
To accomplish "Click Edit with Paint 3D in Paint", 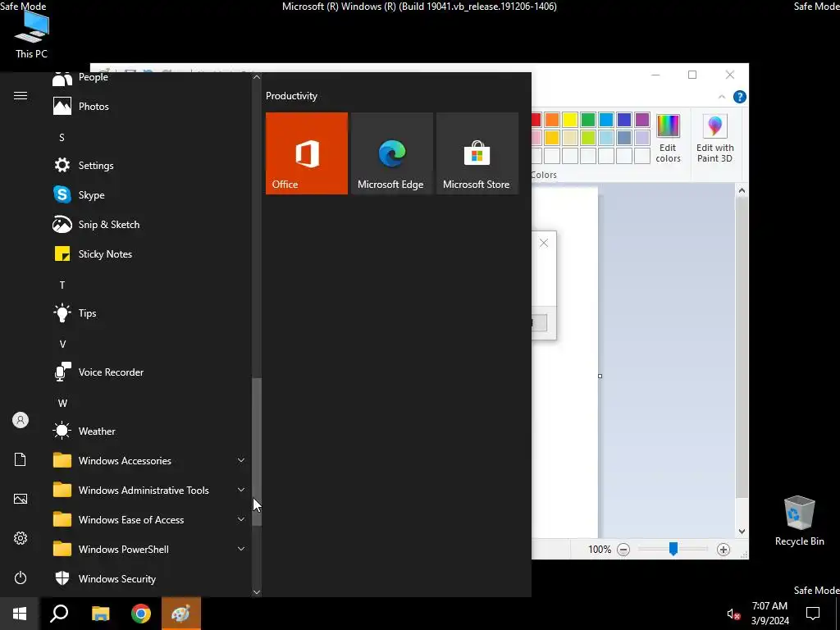I will [714, 138].
